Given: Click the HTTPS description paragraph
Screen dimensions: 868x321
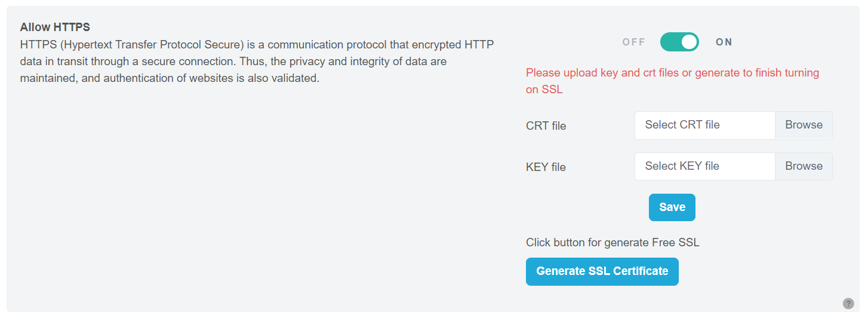Looking at the screenshot, I should pos(257,61).
